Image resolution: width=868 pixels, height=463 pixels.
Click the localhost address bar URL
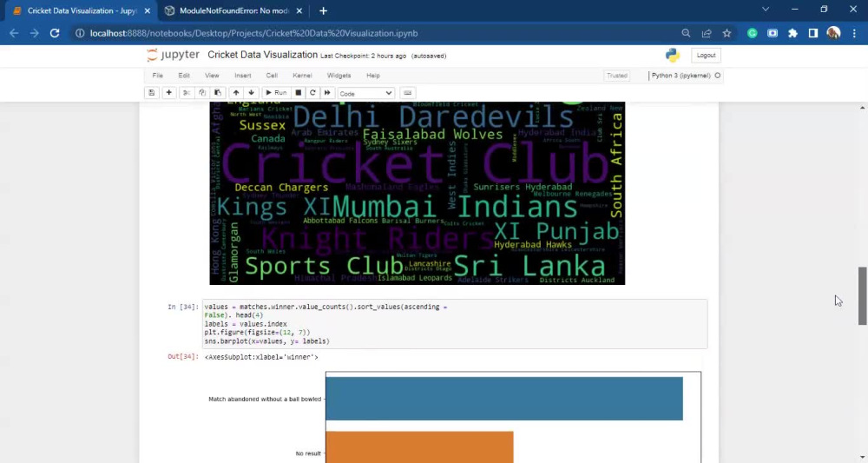[253, 33]
